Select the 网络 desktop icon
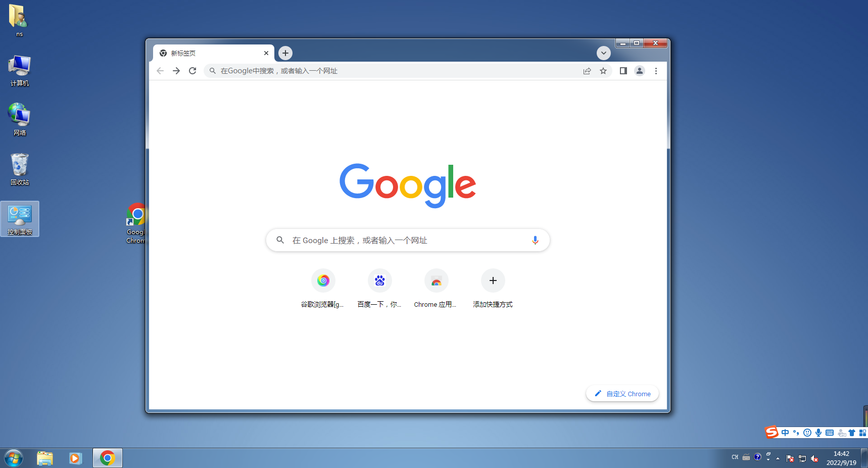Screen dimensions: 868x468 pos(19,120)
